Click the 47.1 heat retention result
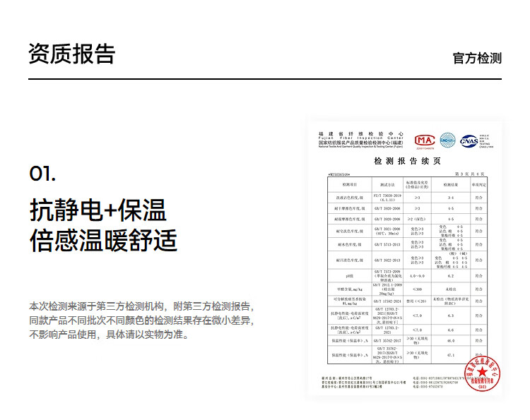The height and width of the screenshot is (420, 530). point(451,355)
